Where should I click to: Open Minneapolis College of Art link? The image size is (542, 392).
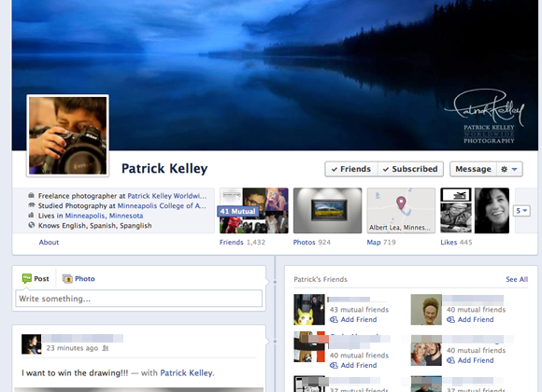tap(162, 206)
